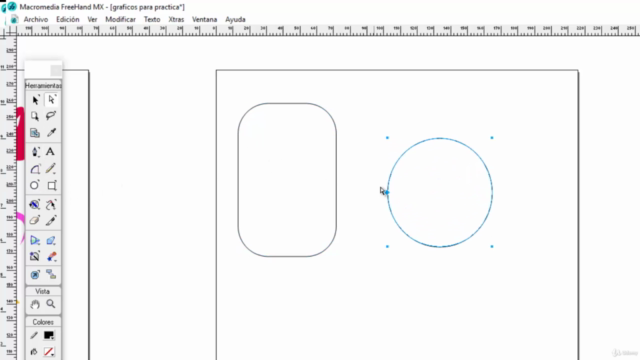This screenshot has height=360, width=640.
Task: Pick the Connector tool
Action: [x=51, y=274]
